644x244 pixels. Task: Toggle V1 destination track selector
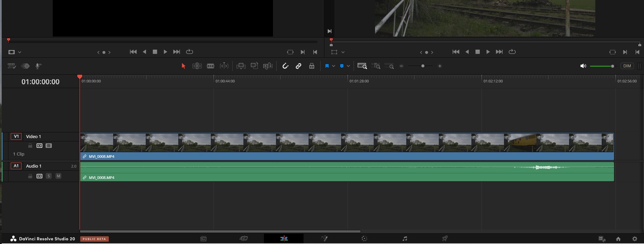(16, 136)
